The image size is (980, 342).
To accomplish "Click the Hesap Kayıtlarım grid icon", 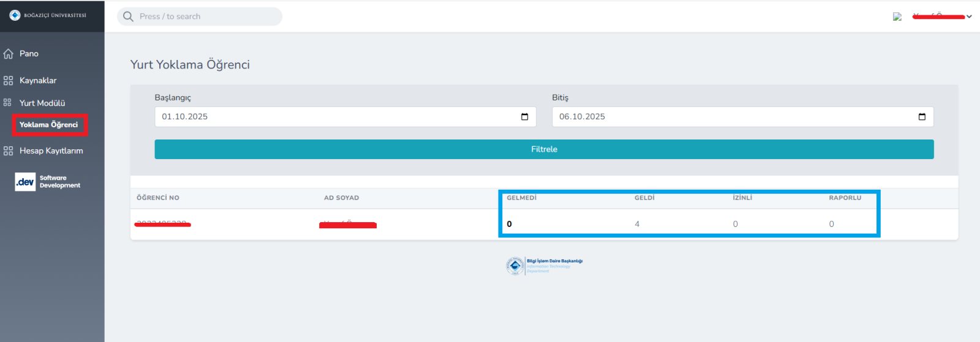I will (9, 151).
